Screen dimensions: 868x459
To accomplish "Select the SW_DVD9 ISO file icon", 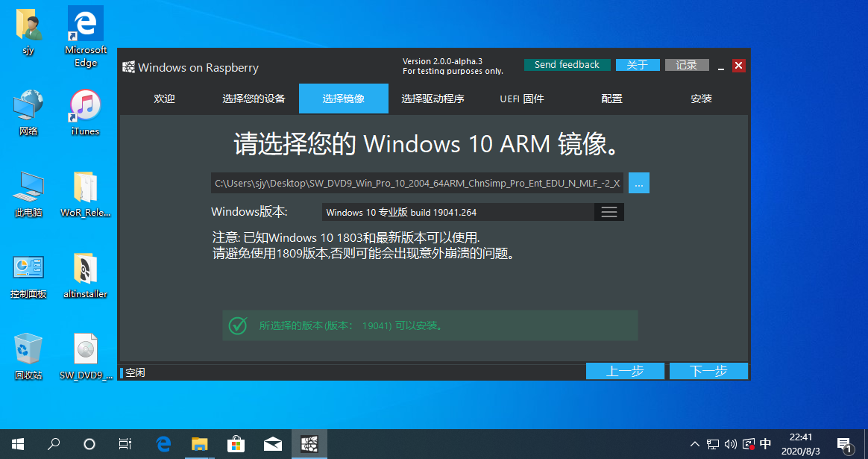I will pyautogui.click(x=85, y=349).
